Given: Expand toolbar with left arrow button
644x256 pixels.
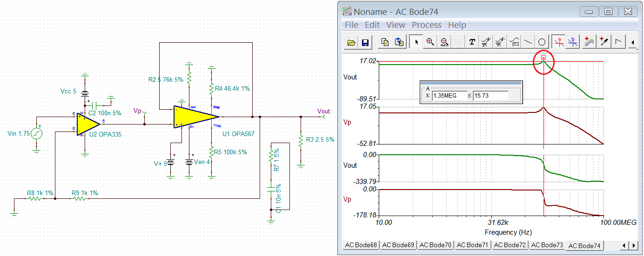Looking at the screenshot, I should (633, 43).
